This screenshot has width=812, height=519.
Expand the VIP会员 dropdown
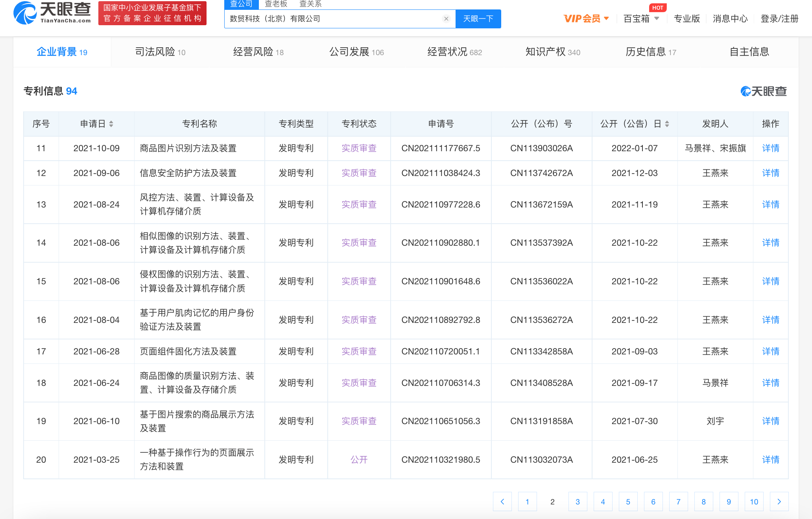tap(586, 19)
